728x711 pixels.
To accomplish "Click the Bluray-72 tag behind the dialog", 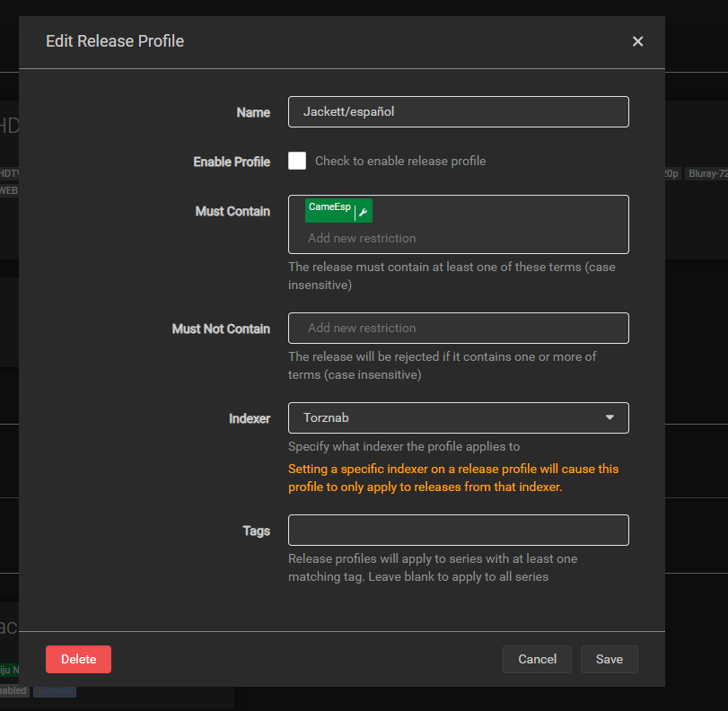I will [706, 173].
